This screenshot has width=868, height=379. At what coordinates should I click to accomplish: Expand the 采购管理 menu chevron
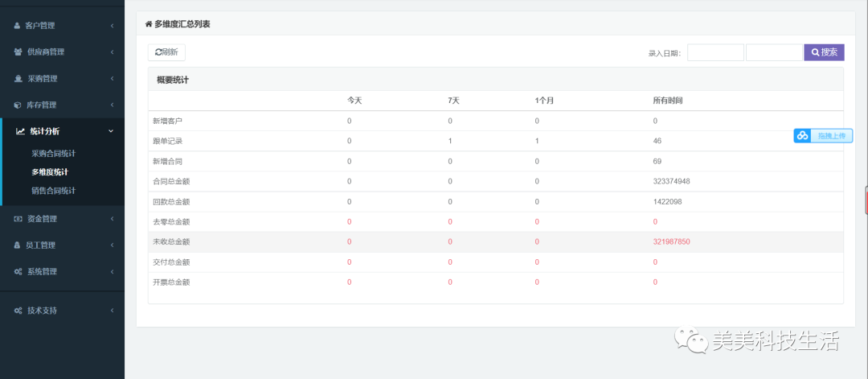pos(112,79)
